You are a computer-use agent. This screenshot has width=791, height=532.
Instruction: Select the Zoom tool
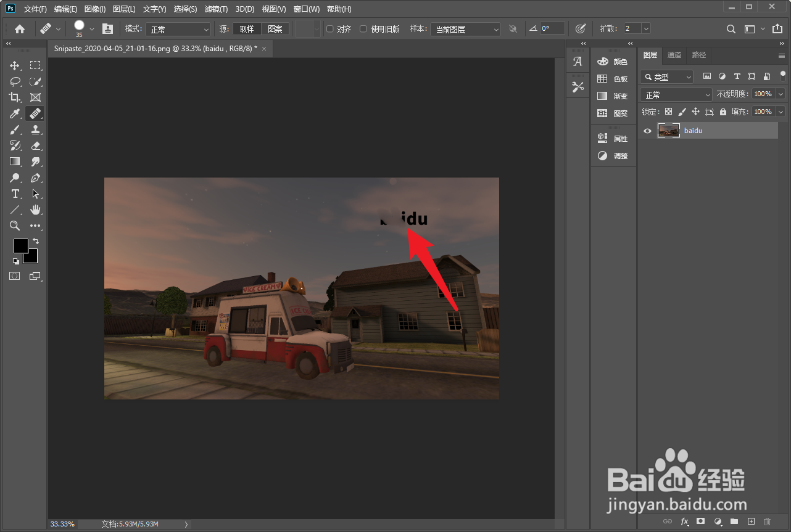pos(15,226)
